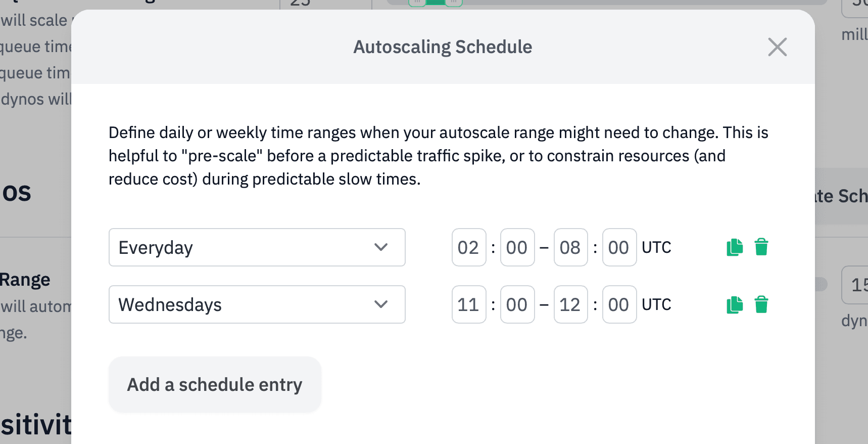
Task: Click the 15 dyno input behind the dialog
Action: [857, 285]
